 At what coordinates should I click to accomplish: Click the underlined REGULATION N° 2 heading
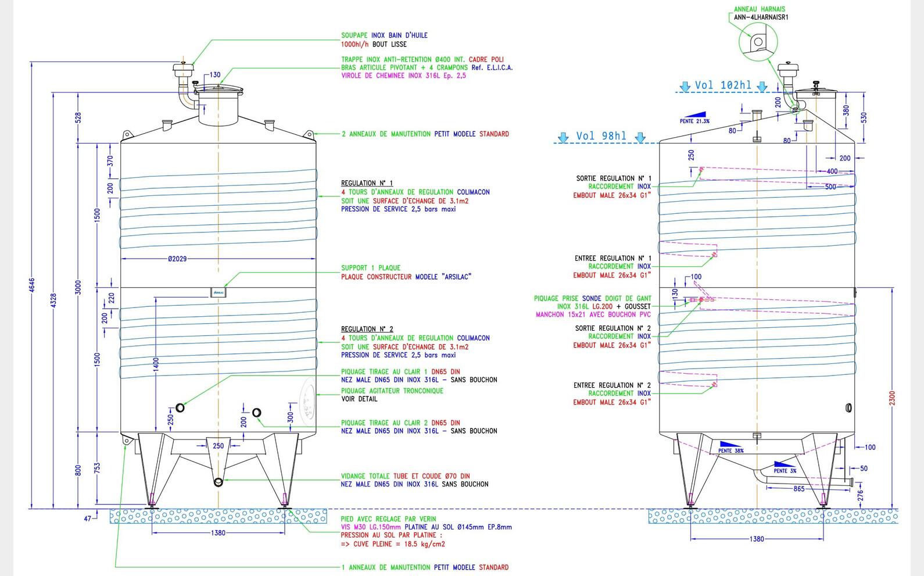(x=367, y=329)
